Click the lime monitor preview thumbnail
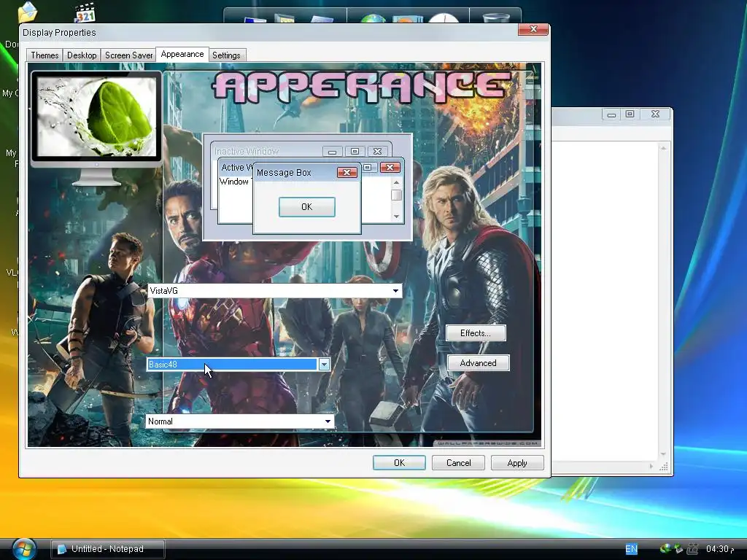The height and width of the screenshot is (560, 747). click(x=97, y=117)
